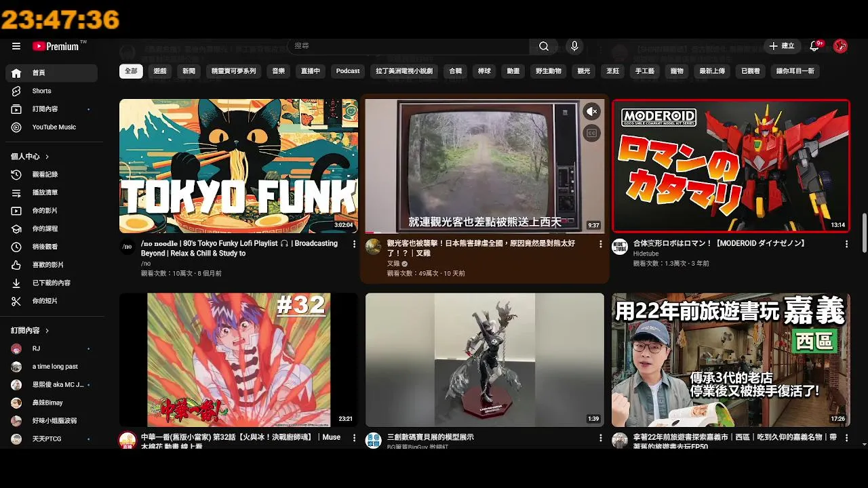Image resolution: width=868 pixels, height=488 pixels.
Task: Click the 搜尋 search input field
Action: (x=409, y=46)
